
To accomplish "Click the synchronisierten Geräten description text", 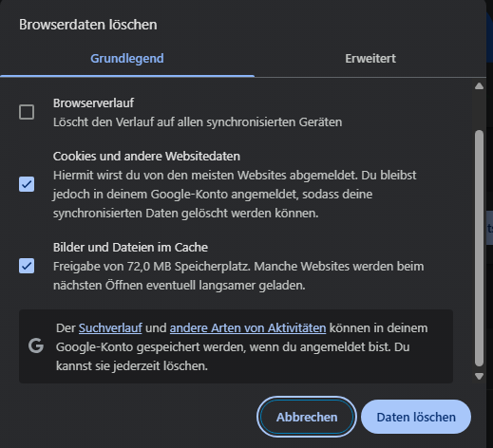I will click(198, 122).
